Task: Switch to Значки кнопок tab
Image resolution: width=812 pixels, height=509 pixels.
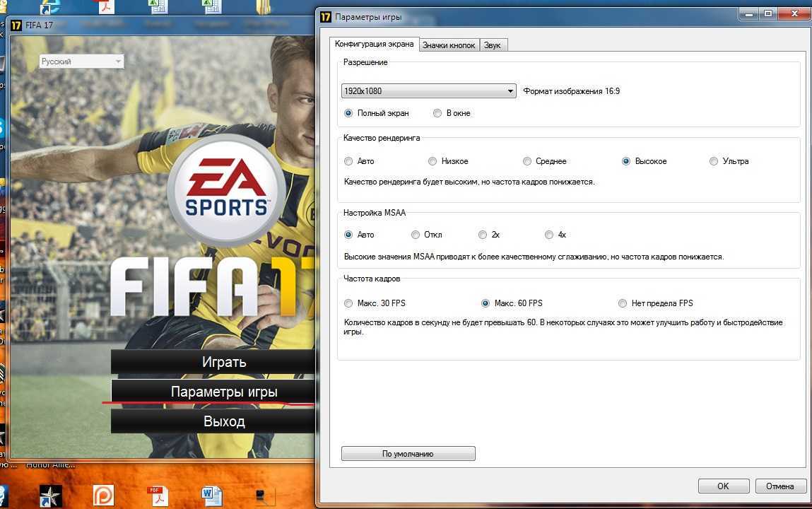Action: tap(449, 45)
